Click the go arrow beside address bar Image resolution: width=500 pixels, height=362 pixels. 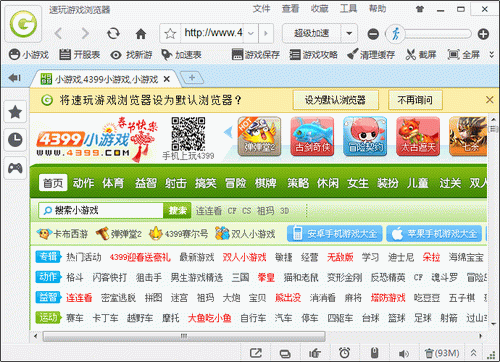coord(266,33)
